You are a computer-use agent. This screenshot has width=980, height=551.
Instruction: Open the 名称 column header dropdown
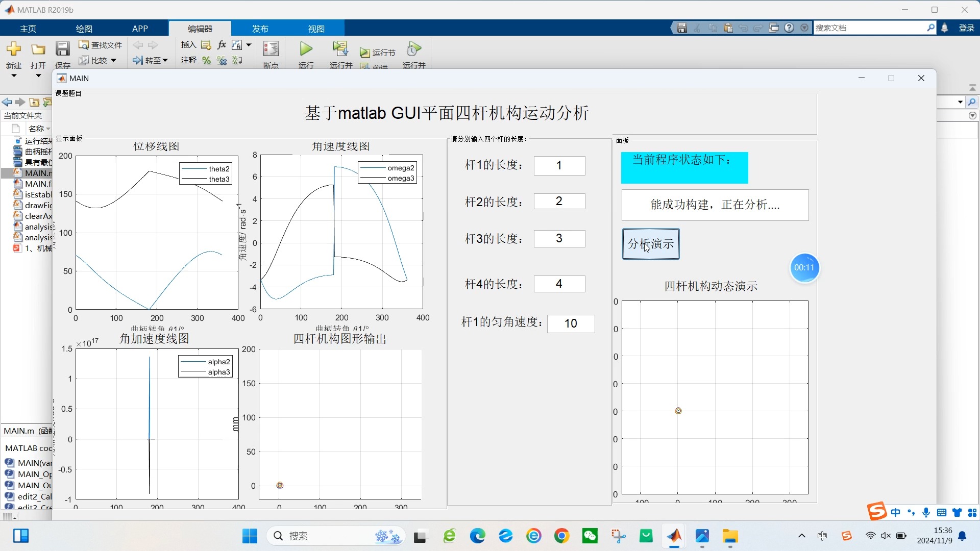click(48, 129)
